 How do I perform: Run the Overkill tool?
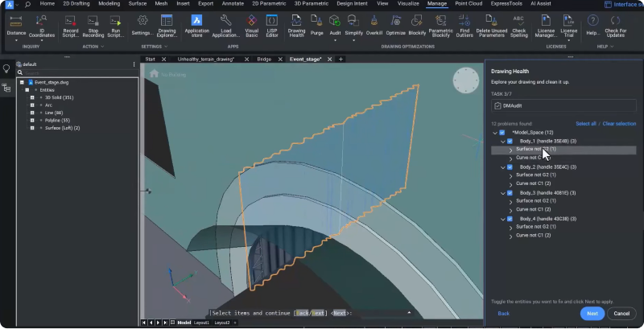pos(374,23)
